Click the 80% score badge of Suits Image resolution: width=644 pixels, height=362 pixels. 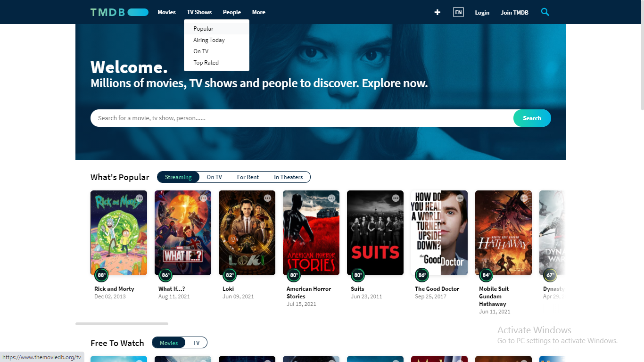(x=358, y=275)
